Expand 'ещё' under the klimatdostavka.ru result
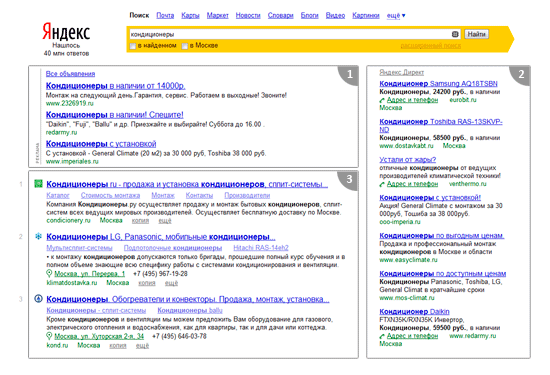Screen dimensions: 550x375 171,283
